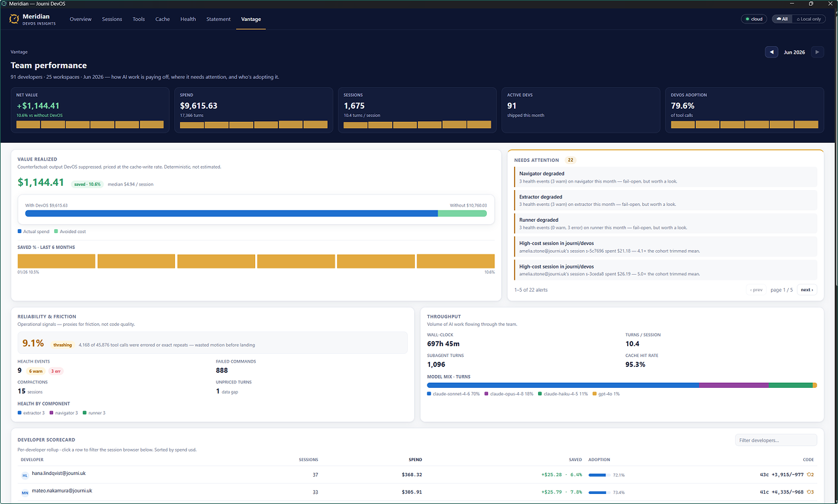
Task: Focus the Filter developers input
Action: click(x=775, y=440)
